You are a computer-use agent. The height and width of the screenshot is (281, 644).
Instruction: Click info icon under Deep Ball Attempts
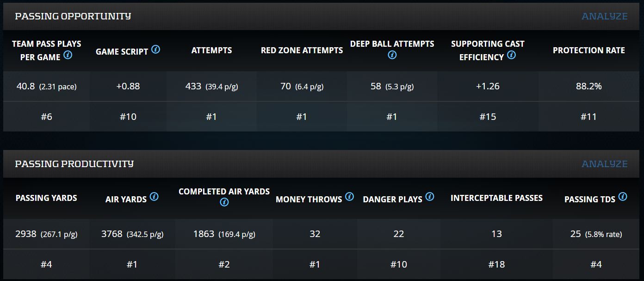(392, 55)
